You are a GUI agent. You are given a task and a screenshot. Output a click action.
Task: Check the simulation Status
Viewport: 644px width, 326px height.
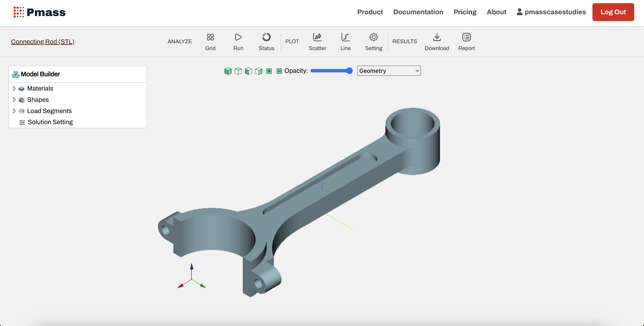tap(266, 42)
